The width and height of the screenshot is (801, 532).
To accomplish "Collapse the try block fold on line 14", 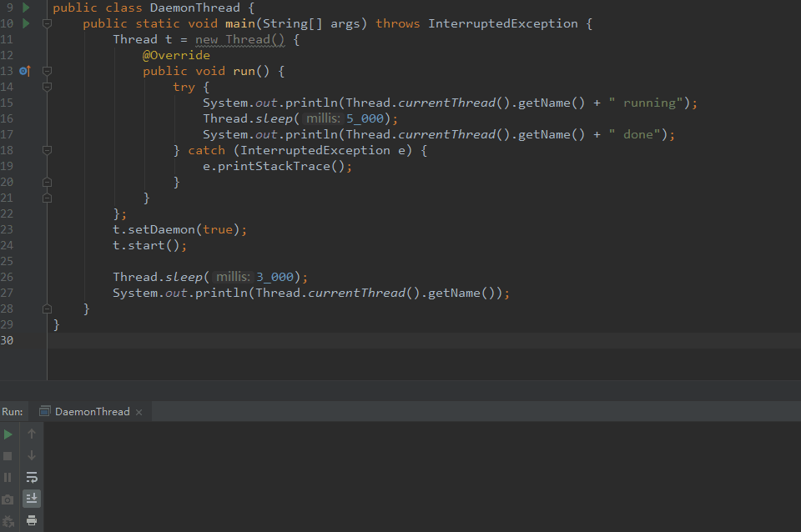I will [x=47, y=87].
